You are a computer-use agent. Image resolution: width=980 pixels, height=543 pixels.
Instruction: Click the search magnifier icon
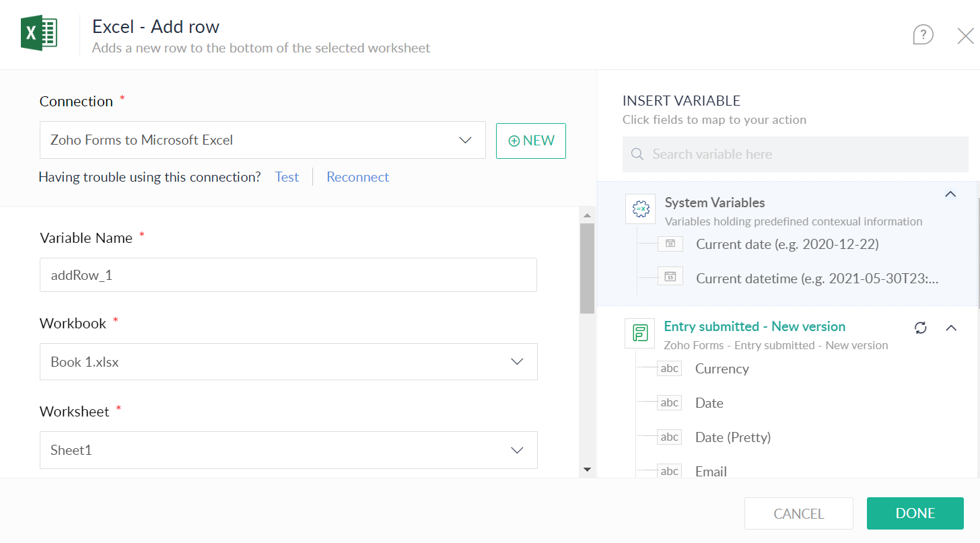[x=637, y=154]
